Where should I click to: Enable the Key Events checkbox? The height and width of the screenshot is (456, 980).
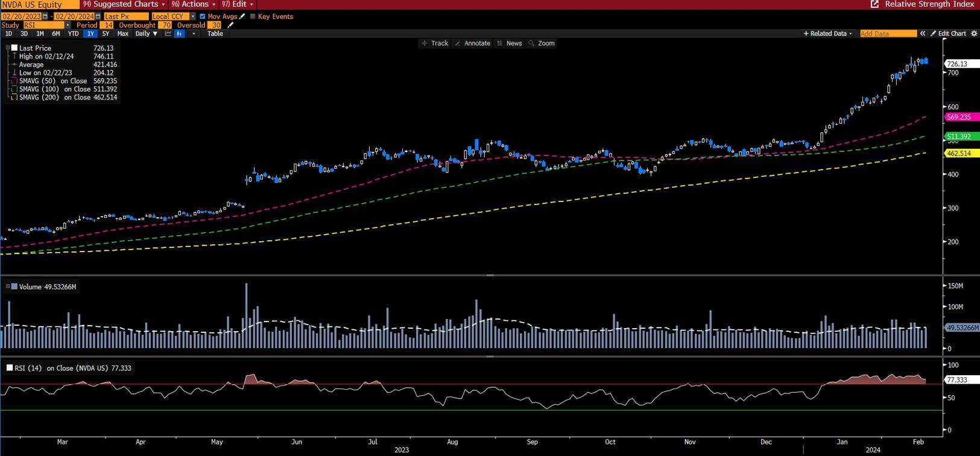253,16
